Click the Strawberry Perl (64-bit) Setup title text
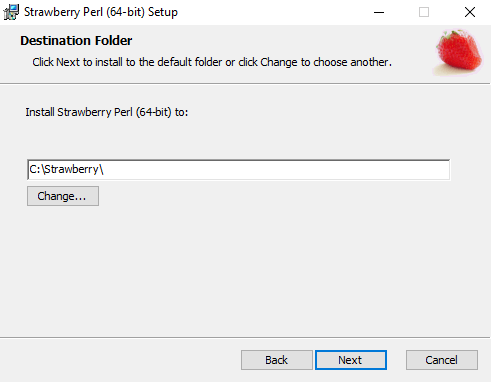Image resolution: width=491 pixels, height=382 pixels. tap(101, 12)
